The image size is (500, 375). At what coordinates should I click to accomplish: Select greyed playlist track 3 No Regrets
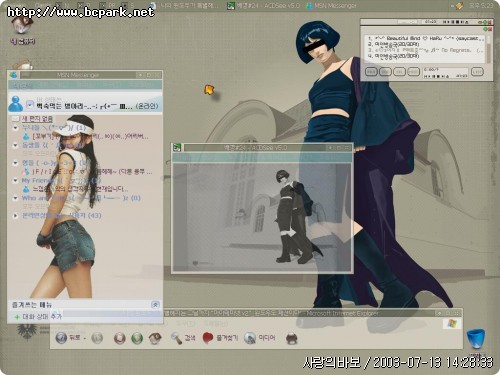[x=425, y=50]
